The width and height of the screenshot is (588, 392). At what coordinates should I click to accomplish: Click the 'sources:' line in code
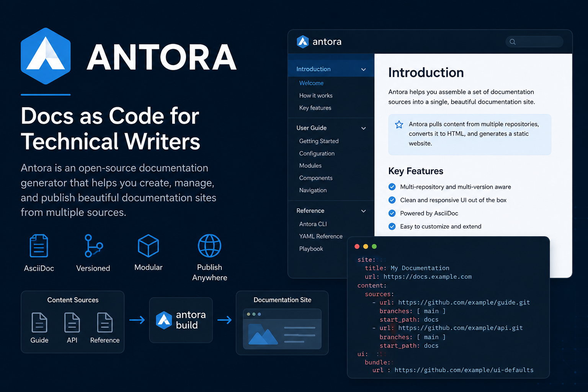(379, 294)
